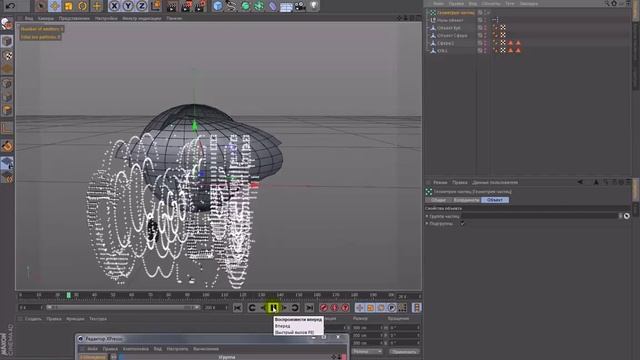The width and height of the screenshot is (640, 360).
Task: Open the Вид menu in the viewport
Action: (x=29, y=18)
